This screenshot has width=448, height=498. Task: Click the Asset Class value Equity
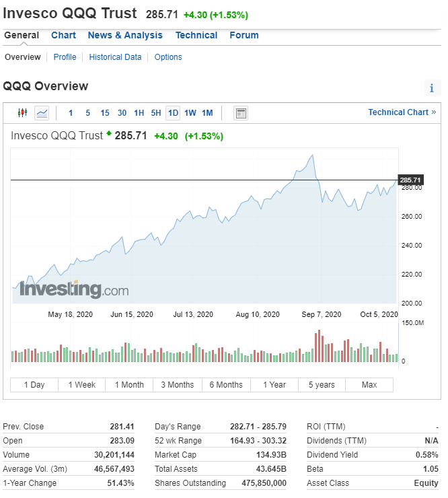pyautogui.click(x=426, y=483)
